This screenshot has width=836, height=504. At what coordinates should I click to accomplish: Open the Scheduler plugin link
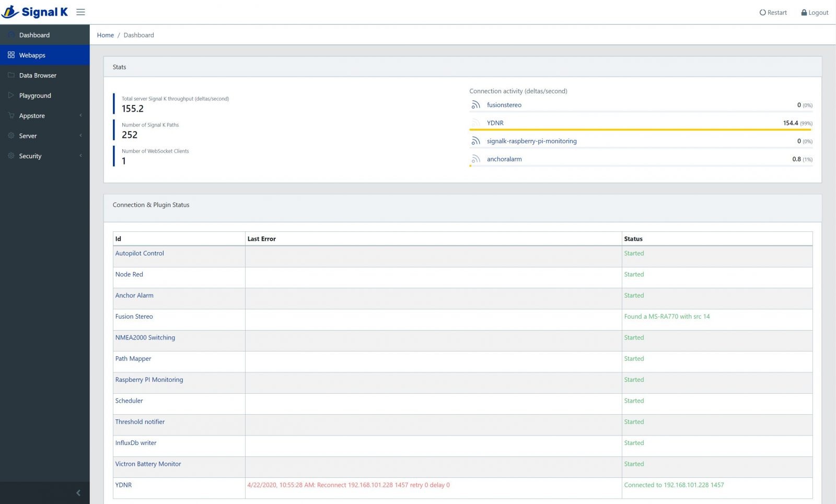coord(129,401)
